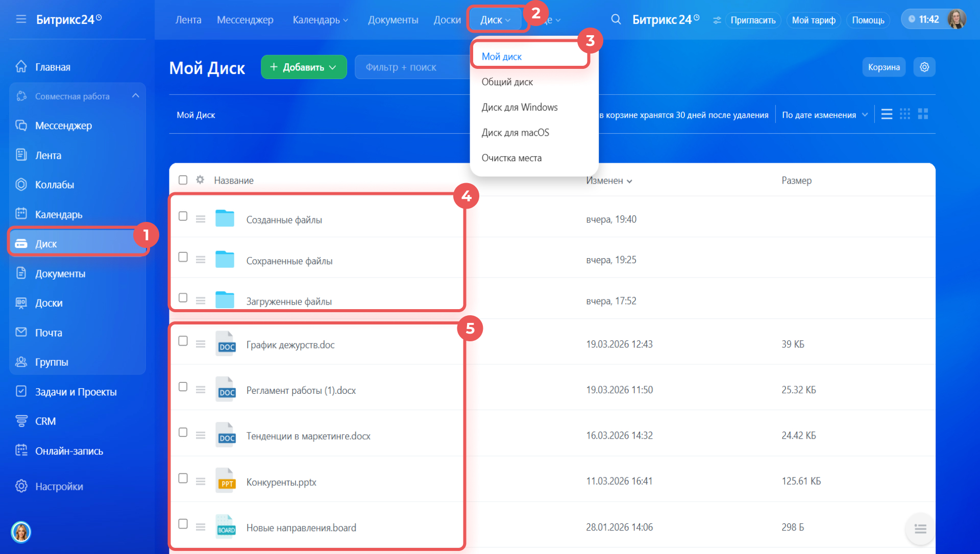Switch to large tile view icon
The width and height of the screenshot is (980, 554).
(923, 114)
